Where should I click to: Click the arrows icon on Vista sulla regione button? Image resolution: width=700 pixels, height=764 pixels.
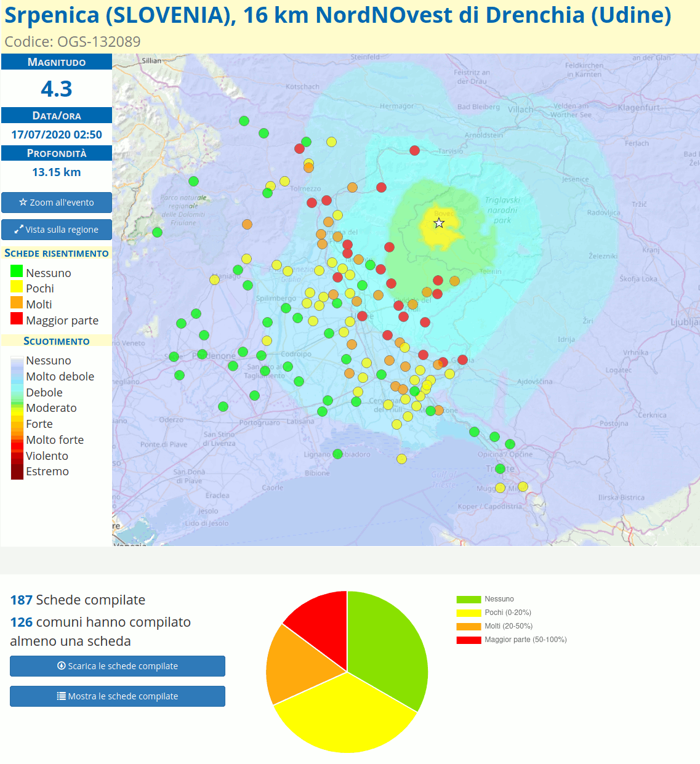(x=18, y=229)
